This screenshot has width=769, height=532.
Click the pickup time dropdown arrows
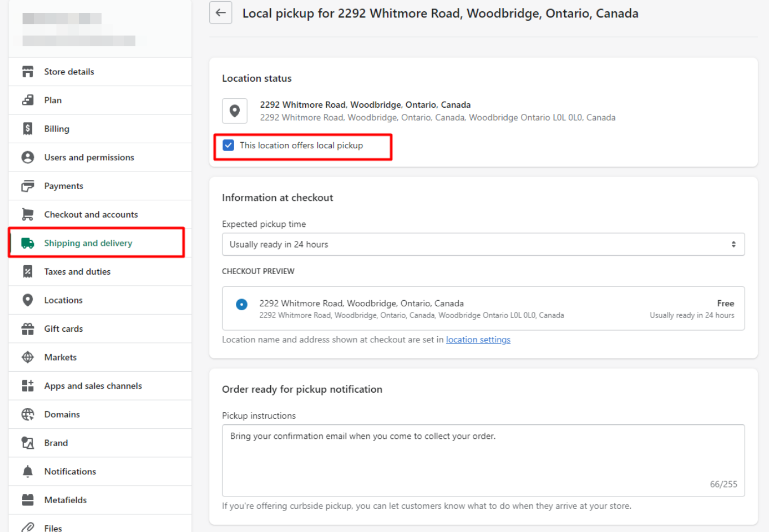[x=733, y=244]
